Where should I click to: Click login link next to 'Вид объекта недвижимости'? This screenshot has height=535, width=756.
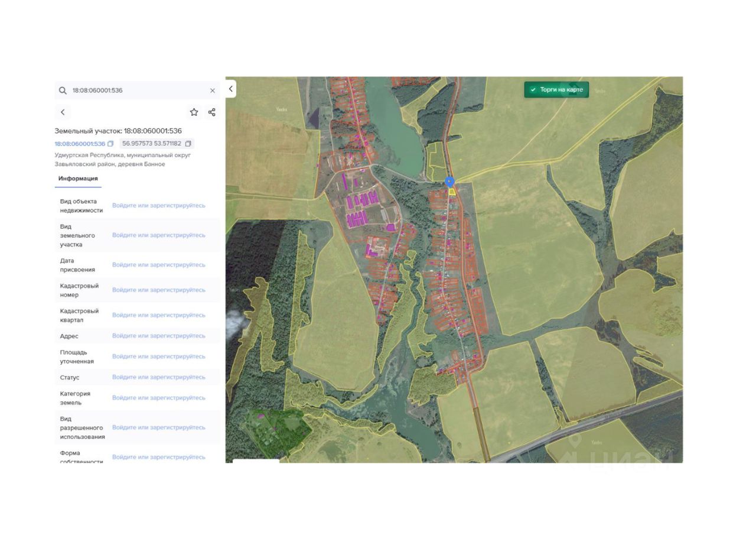coord(159,206)
